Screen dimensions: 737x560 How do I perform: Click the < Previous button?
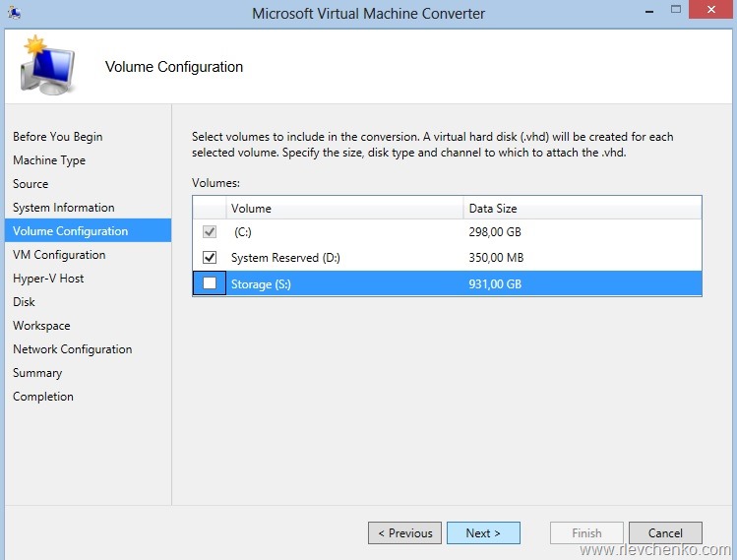(404, 532)
